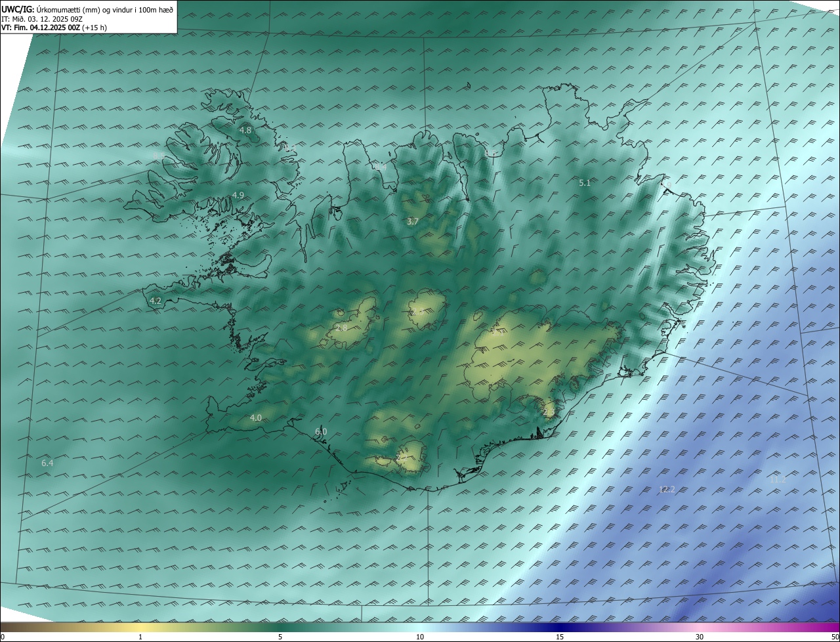Click the 6.4 value label over ocean
The image size is (840, 642).
tap(47, 463)
